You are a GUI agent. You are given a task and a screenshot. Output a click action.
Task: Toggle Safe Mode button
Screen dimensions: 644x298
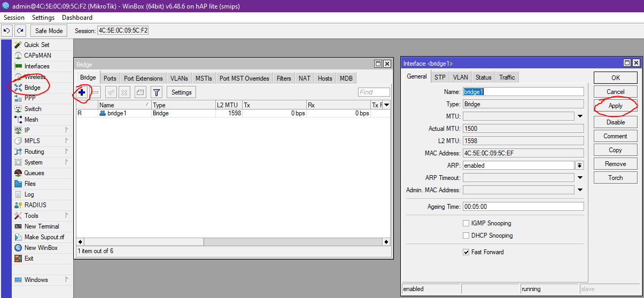tap(49, 30)
